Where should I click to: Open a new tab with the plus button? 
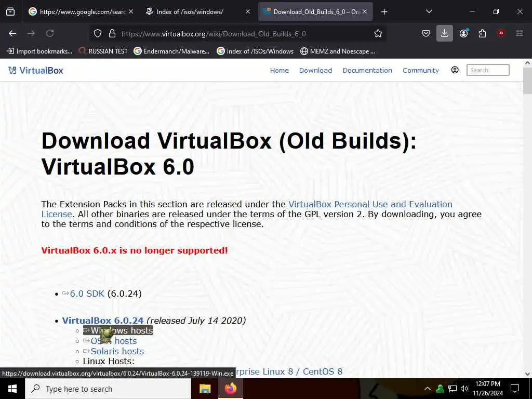pos(384,12)
